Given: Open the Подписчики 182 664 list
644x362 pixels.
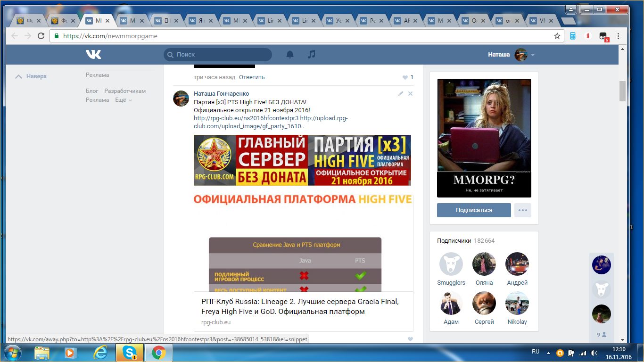Looking at the screenshot, I should (466, 240).
